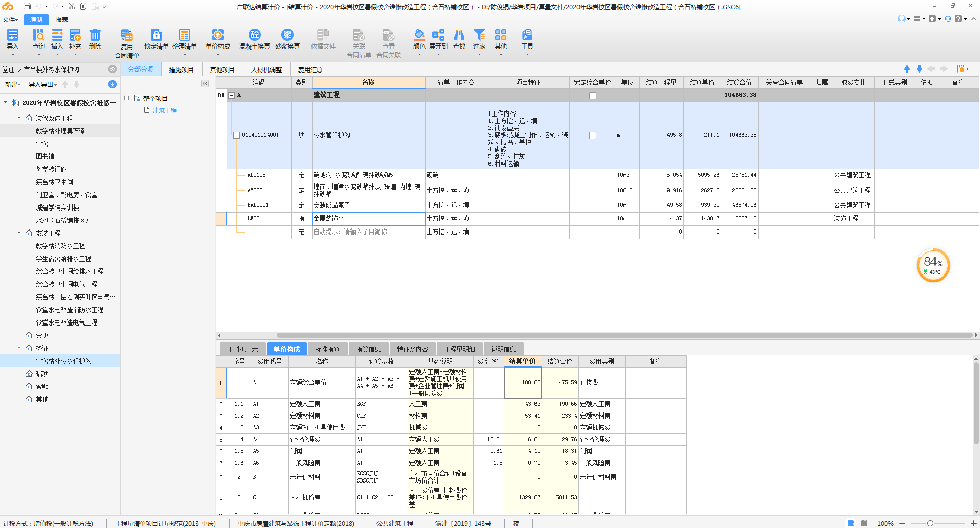Click the cut scissors icon

pos(72,6)
